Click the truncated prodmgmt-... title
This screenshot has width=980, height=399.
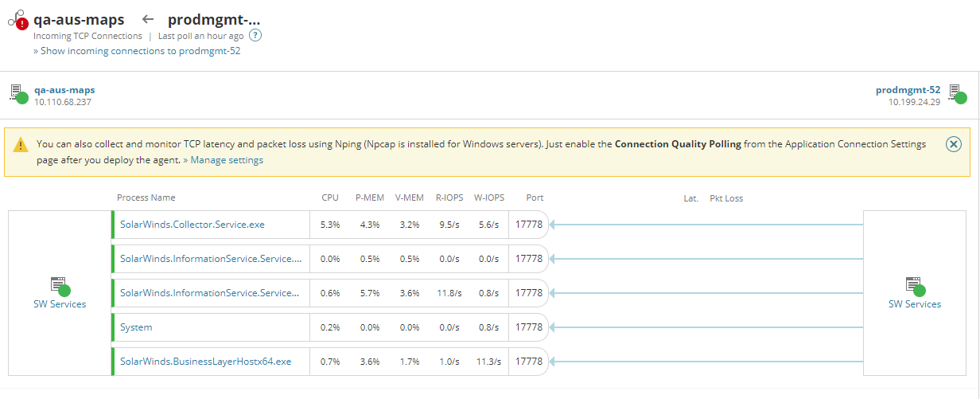[x=214, y=20]
